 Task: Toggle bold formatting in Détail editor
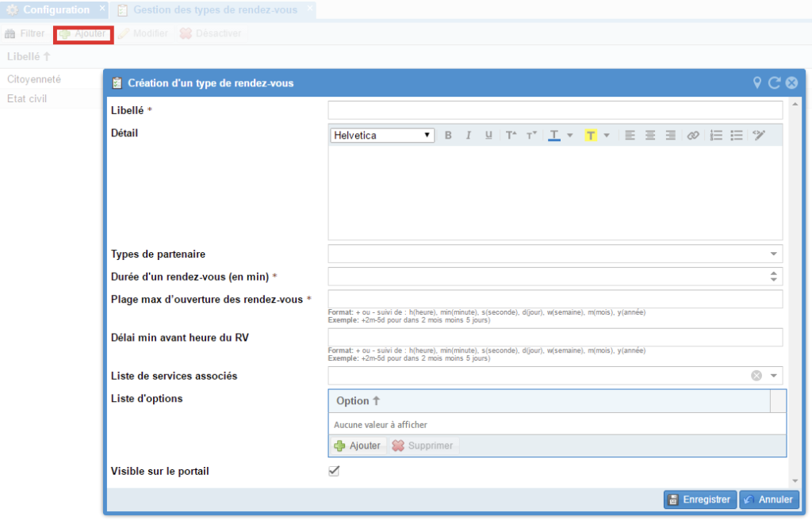pyautogui.click(x=448, y=136)
